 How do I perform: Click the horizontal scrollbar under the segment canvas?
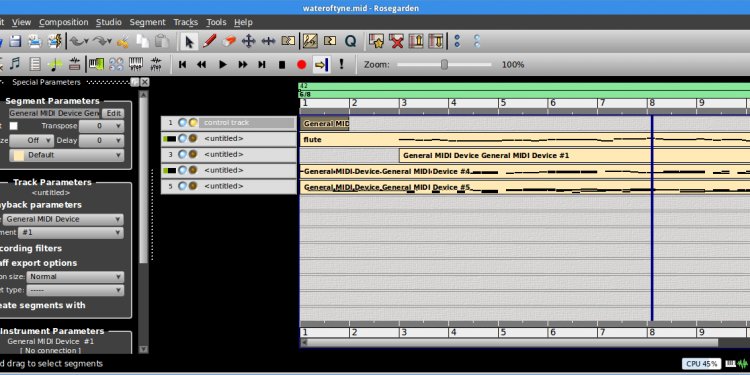click(x=512, y=342)
